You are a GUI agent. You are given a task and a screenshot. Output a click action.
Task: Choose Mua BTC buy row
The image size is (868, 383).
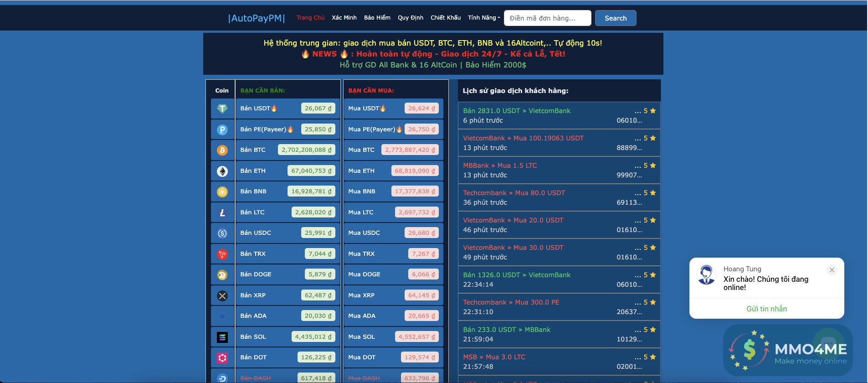[x=394, y=150]
